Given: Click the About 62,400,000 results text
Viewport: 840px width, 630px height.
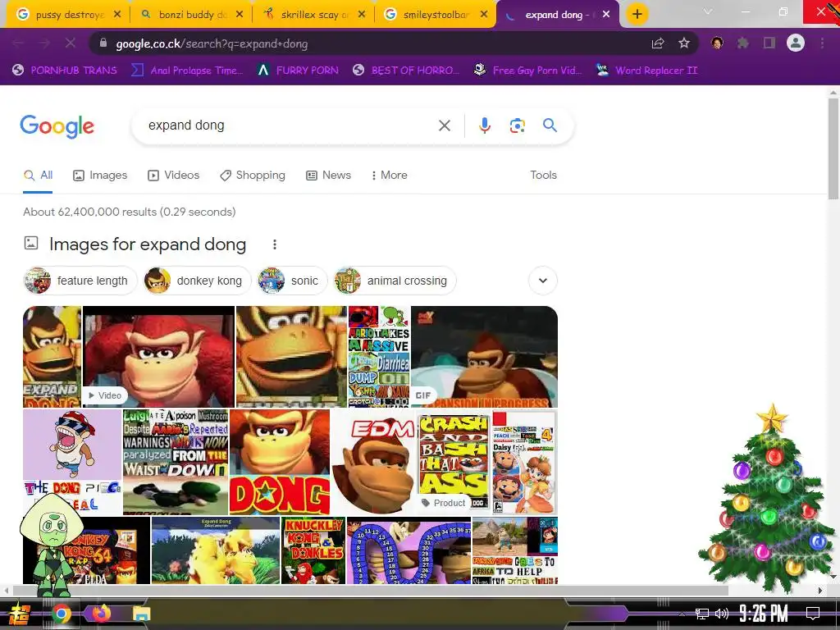Looking at the screenshot, I should (129, 212).
